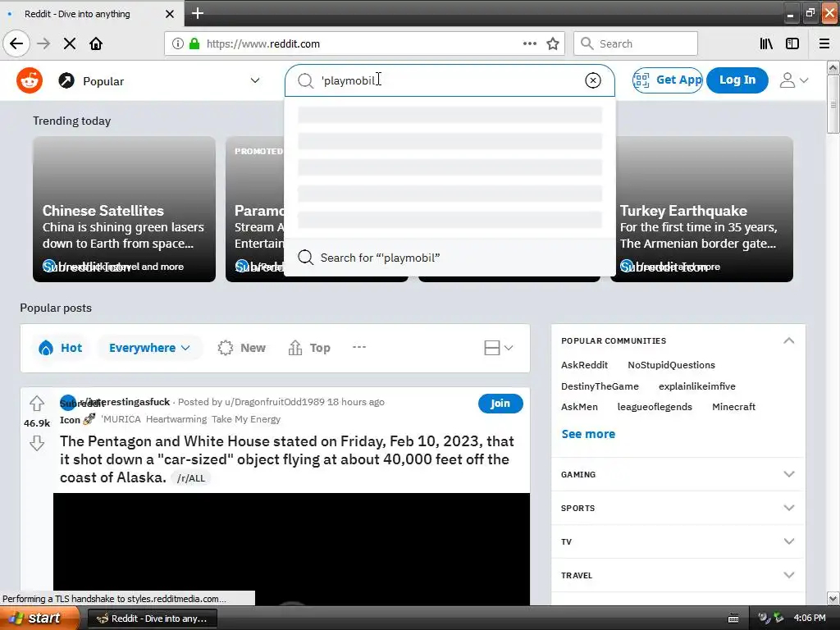Close the Reddit browser tab
Screen dimensions: 840x630
169,14
